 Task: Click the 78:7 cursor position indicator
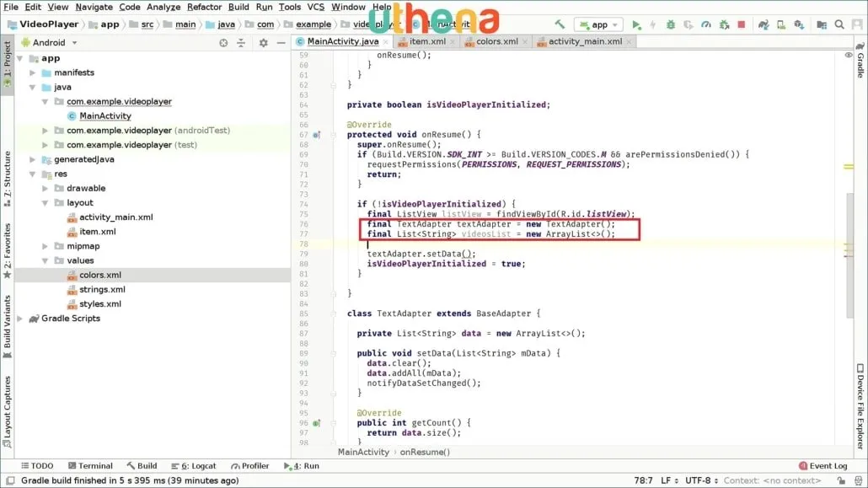[x=643, y=480]
